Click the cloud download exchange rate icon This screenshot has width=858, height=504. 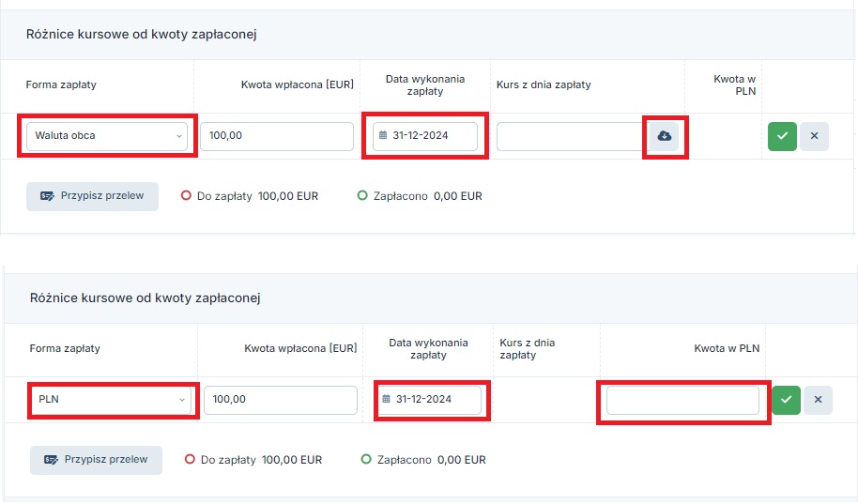[x=665, y=136]
